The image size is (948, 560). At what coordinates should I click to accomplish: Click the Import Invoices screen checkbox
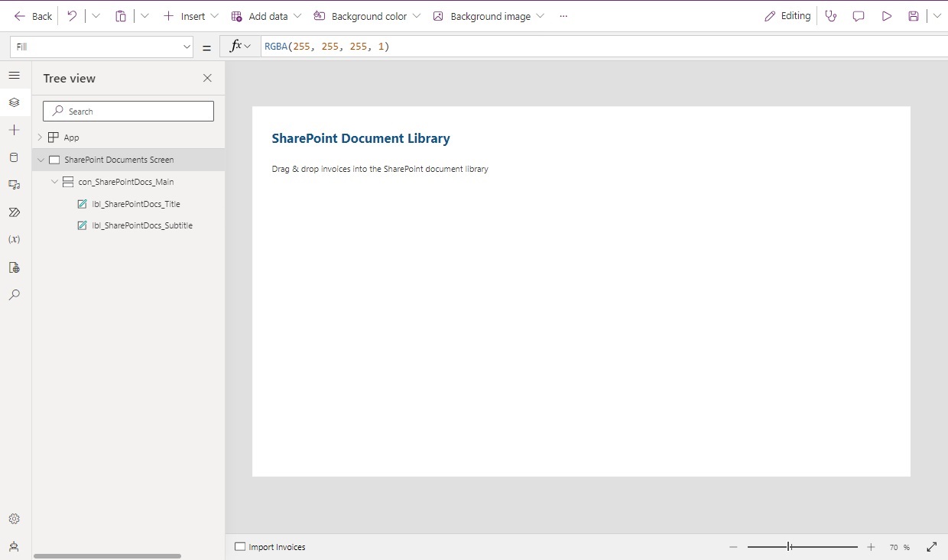coord(240,547)
